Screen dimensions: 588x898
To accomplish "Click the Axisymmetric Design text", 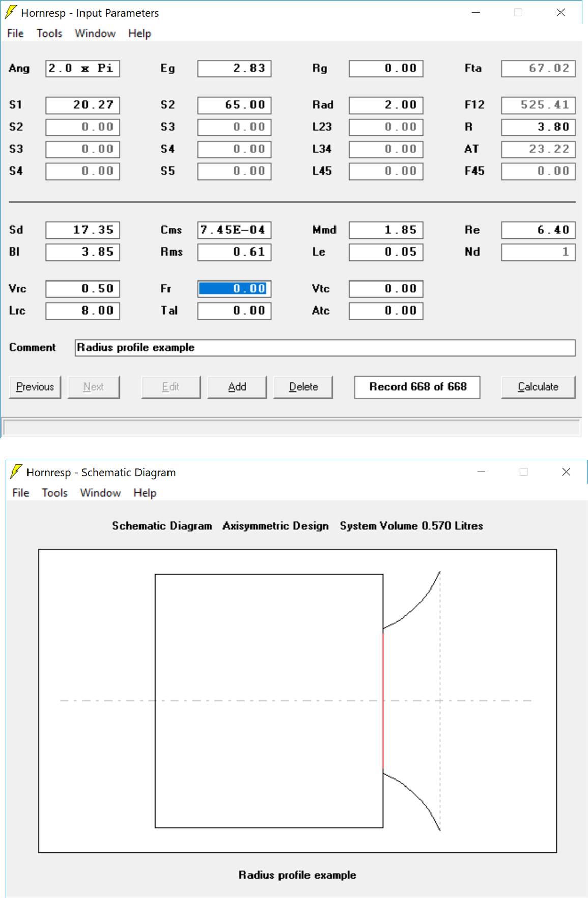I will pyautogui.click(x=275, y=526).
